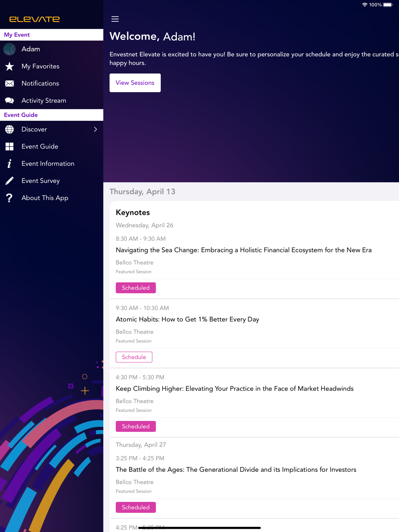
Task: Tap the Keynotes section heading
Action: pyautogui.click(x=133, y=213)
